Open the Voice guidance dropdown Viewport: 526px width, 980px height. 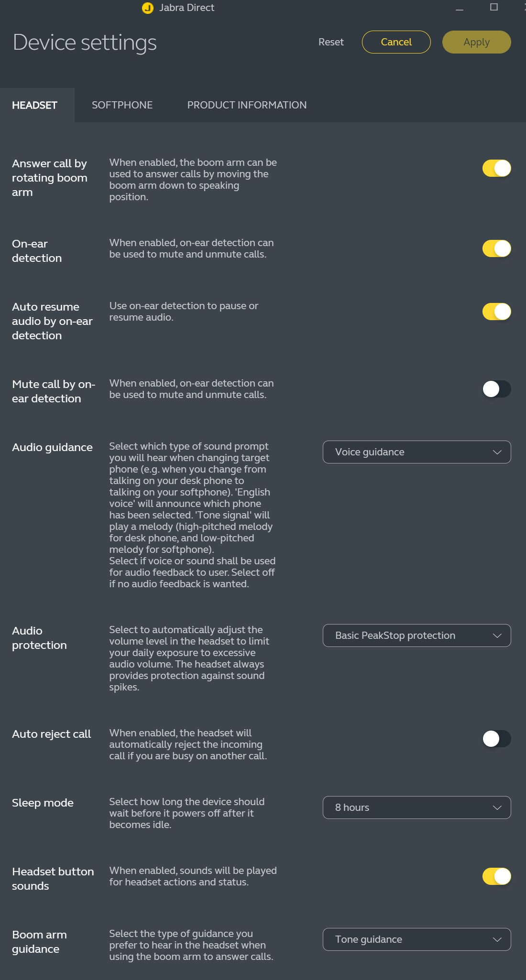416,452
